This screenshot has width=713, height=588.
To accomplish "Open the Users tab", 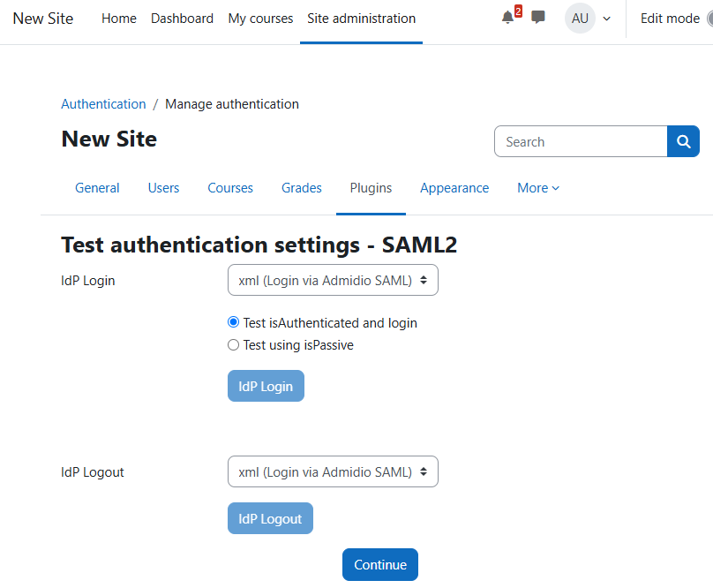I will click(x=163, y=188).
